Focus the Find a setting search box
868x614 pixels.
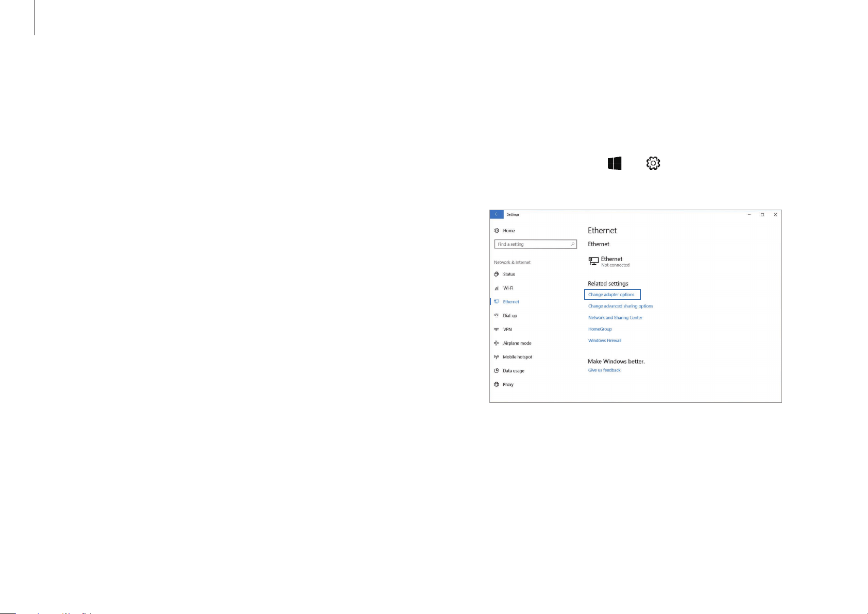pos(535,244)
